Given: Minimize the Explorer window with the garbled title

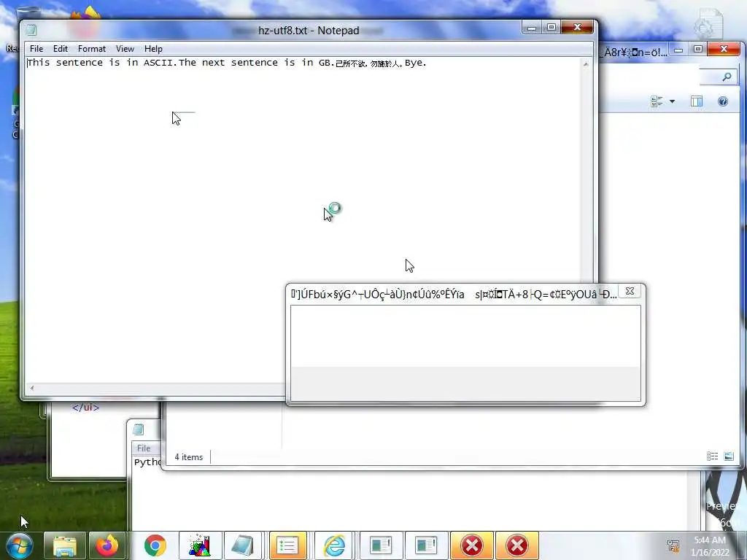Looking at the screenshot, I should 679,50.
